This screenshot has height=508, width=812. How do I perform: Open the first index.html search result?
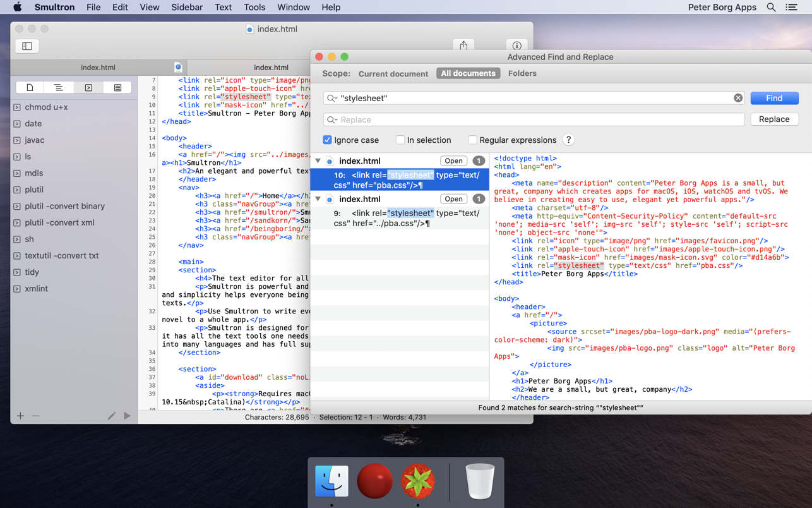pyautogui.click(x=453, y=161)
